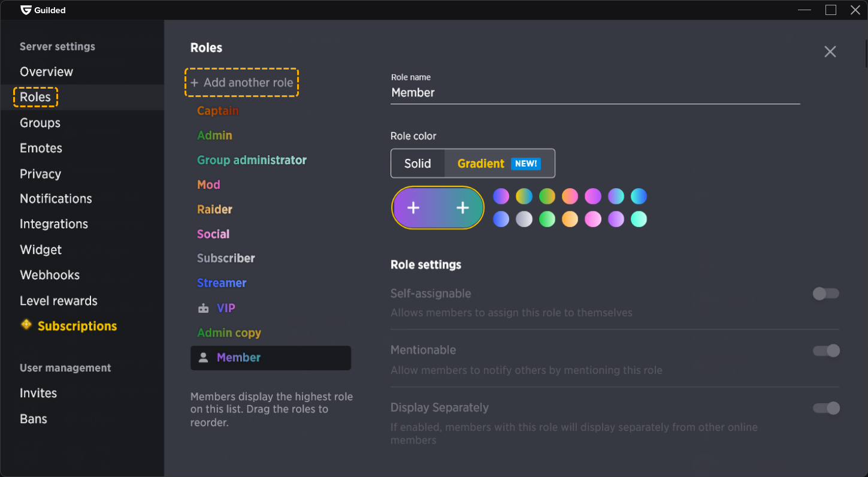Open the Gradient color tab
Image resolution: width=868 pixels, height=477 pixels.
[481, 163]
